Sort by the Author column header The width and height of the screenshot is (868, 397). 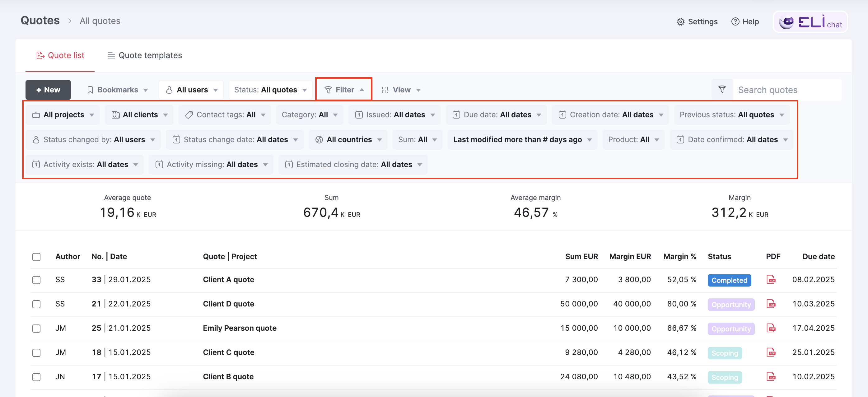coord(68,256)
